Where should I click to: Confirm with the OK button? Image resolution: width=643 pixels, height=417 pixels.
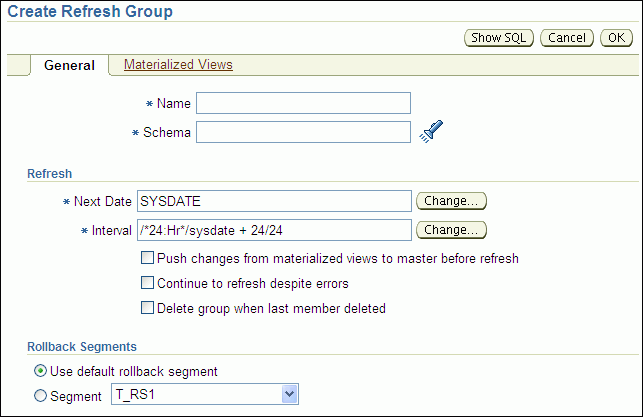click(x=614, y=38)
